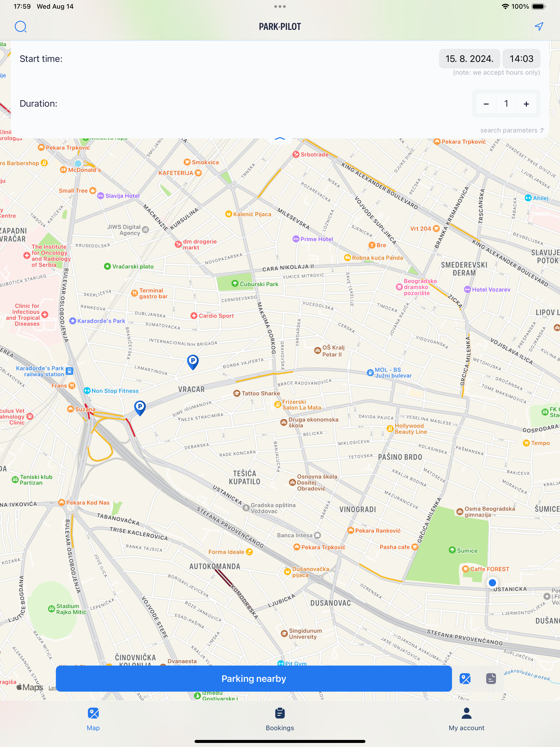
Task: Tap the Osma Beogradska gimnazija marker
Action: pyautogui.click(x=460, y=512)
